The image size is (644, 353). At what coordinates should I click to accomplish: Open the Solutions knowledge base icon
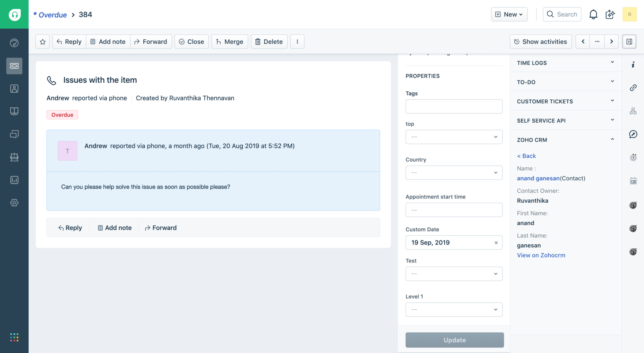[x=15, y=111]
